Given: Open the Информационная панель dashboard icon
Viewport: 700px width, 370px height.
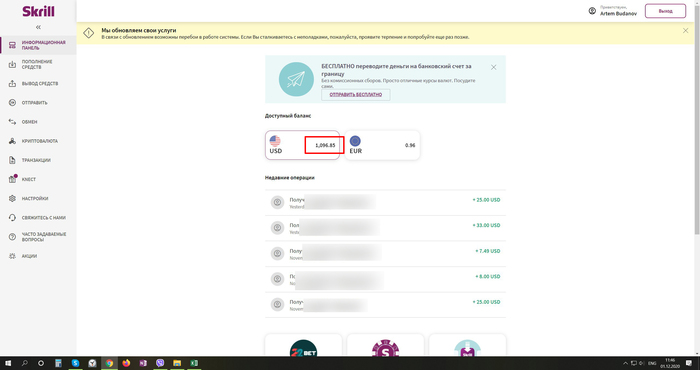Looking at the screenshot, I should (x=12, y=45).
